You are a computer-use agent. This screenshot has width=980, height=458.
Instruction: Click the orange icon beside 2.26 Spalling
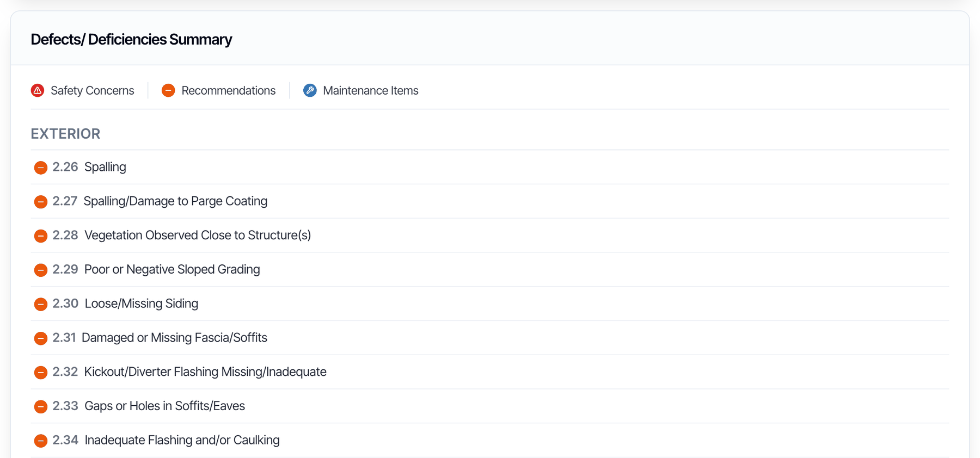tap(41, 168)
